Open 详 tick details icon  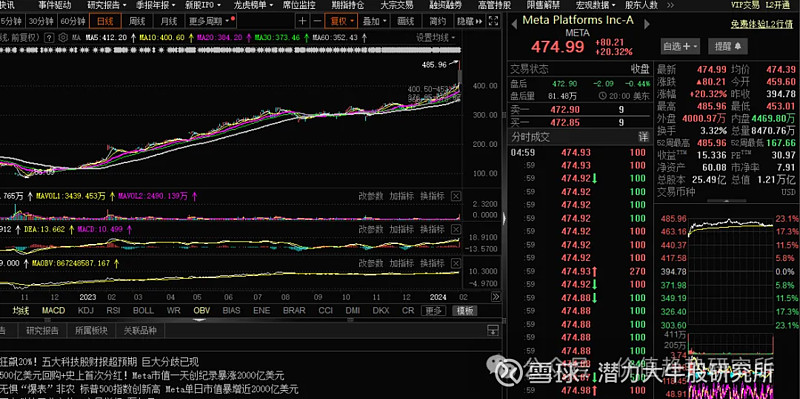tap(643, 137)
